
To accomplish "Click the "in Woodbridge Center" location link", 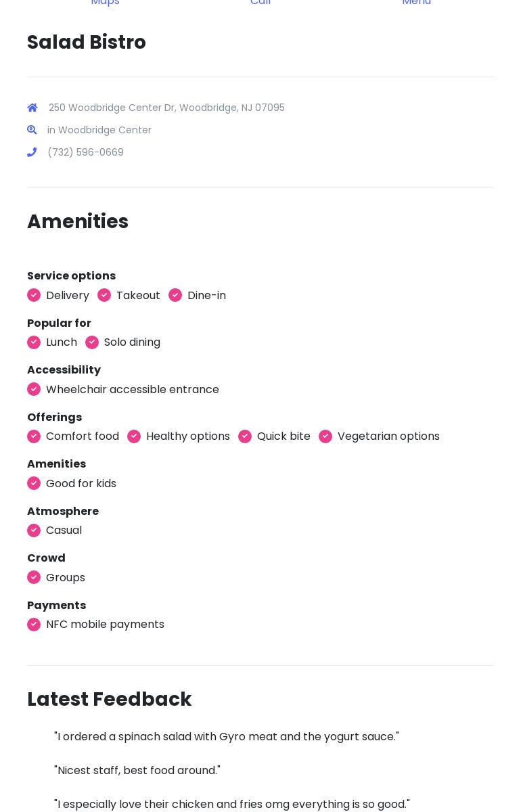I will 99,130.
